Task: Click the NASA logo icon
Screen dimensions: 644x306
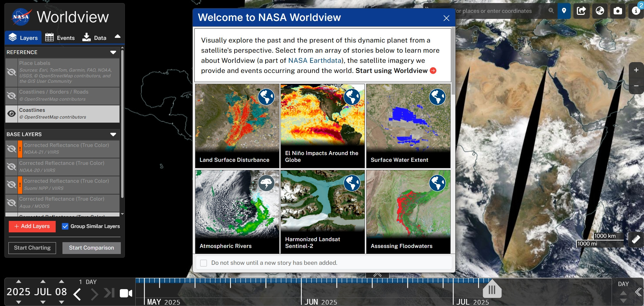Action: click(x=21, y=17)
